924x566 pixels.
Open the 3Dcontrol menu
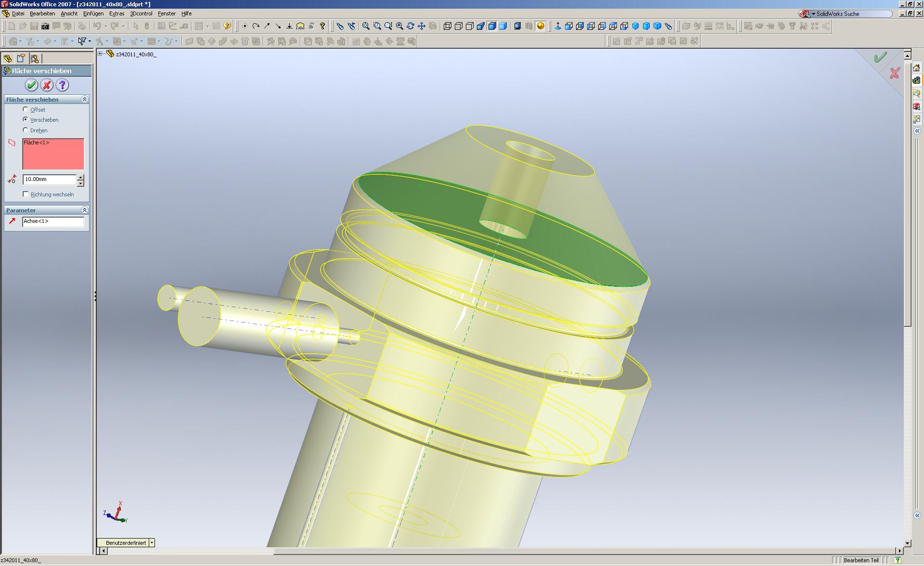pos(141,13)
